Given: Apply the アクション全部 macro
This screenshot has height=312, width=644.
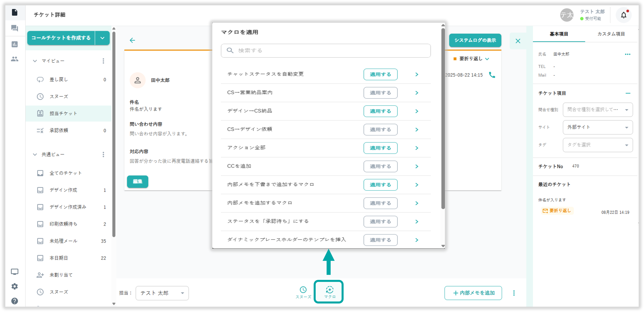Looking at the screenshot, I should coord(380,148).
